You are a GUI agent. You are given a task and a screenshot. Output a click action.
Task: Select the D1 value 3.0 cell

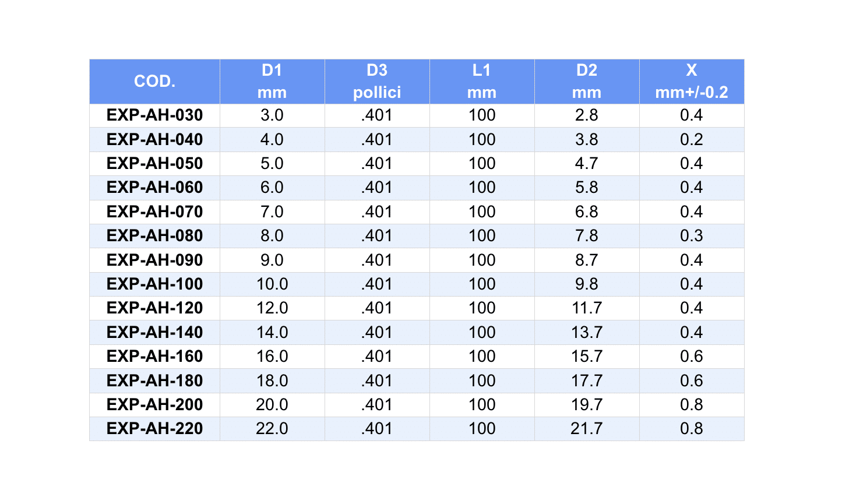272,115
